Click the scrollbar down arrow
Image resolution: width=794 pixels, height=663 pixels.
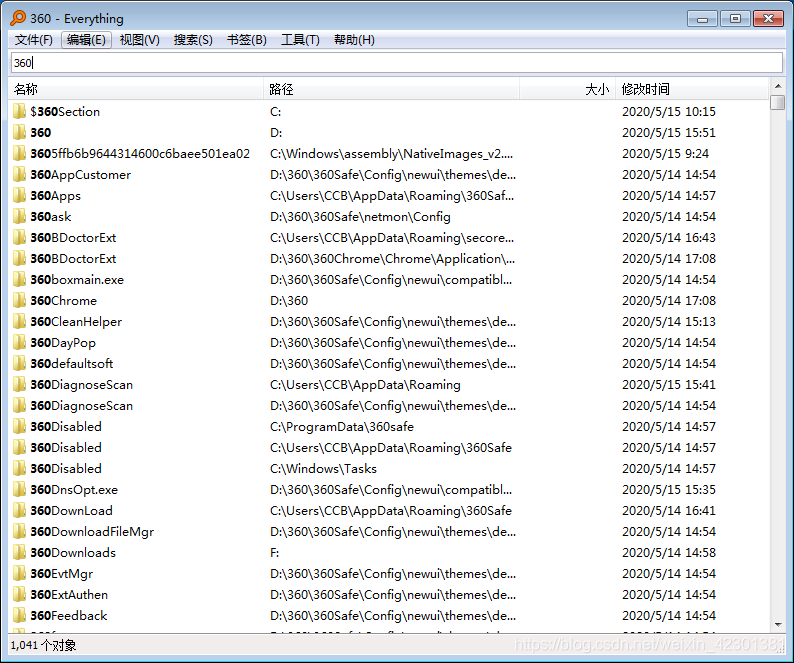[778, 625]
